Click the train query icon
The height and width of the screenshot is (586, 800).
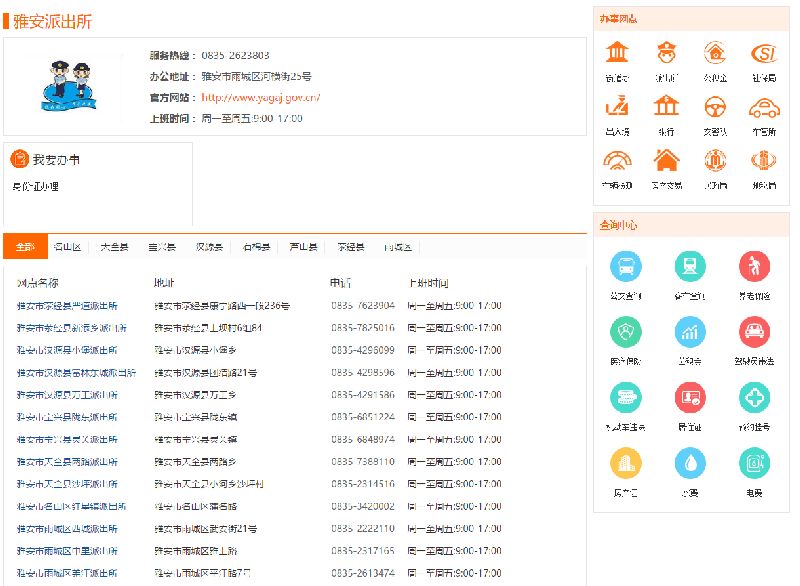coord(690,266)
